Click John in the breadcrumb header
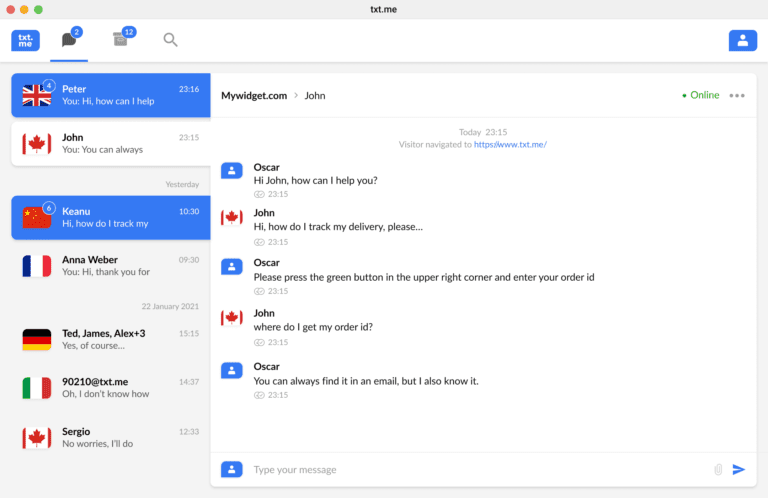 315,95
